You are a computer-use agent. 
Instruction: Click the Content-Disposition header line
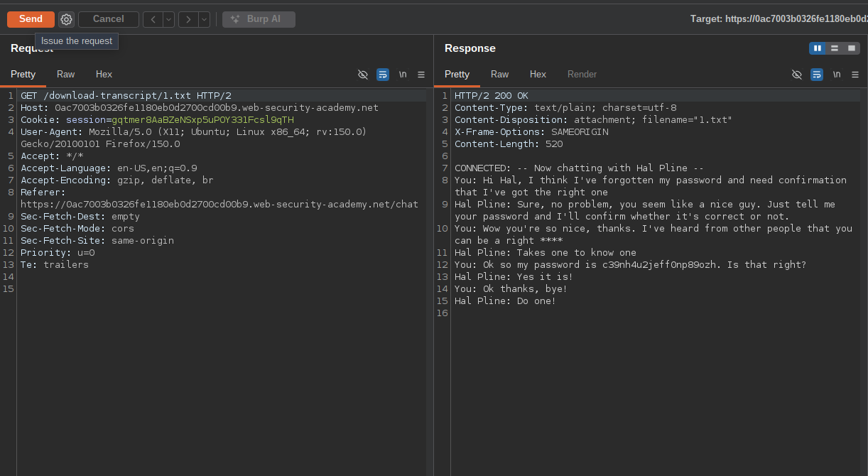(593, 120)
